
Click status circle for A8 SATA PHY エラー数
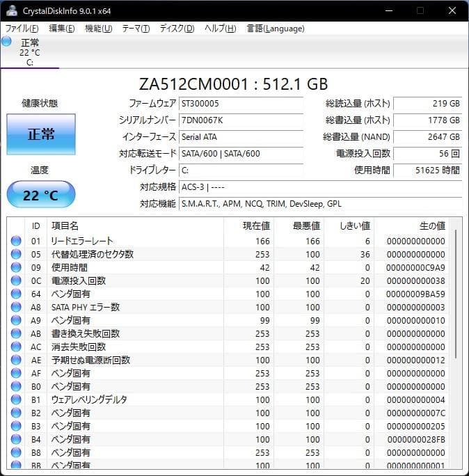pos(16,307)
